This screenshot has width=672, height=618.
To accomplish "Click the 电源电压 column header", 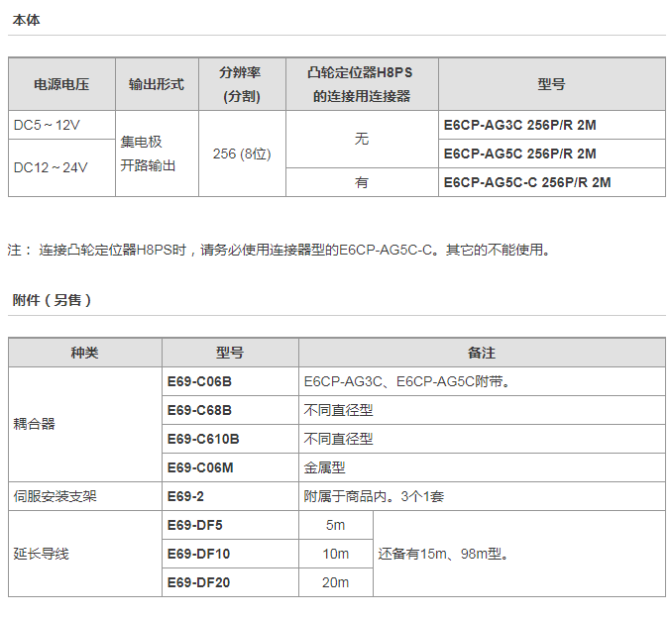I will pos(61,84).
